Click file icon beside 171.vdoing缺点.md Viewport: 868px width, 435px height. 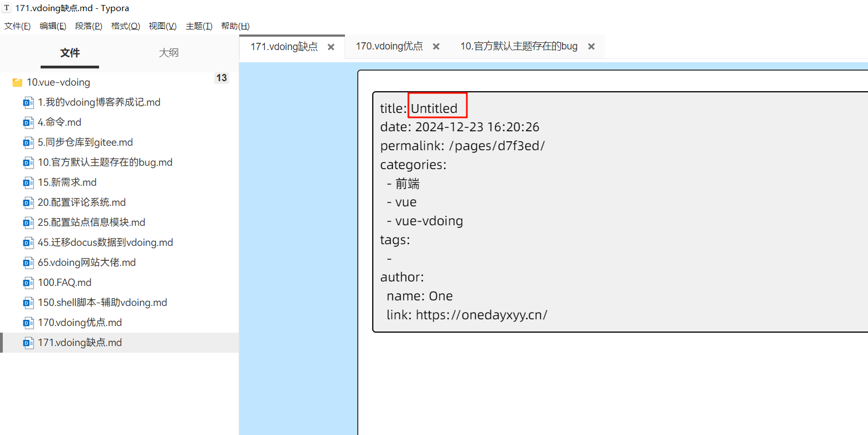click(28, 343)
